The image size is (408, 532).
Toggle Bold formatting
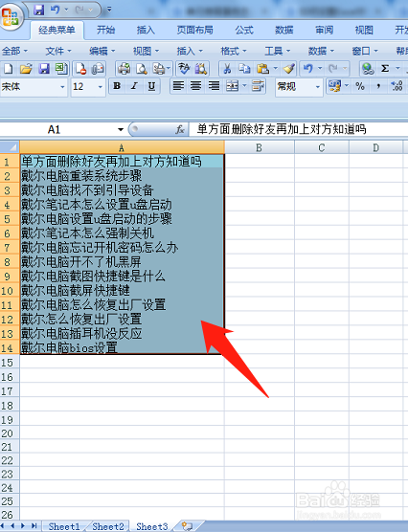[x=117, y=86]
